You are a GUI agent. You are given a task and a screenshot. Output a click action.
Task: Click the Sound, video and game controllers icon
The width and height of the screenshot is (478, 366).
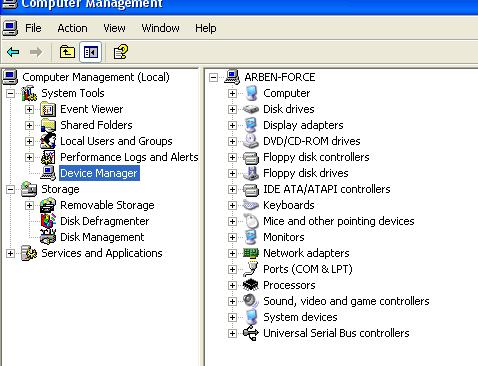(251, 301)
